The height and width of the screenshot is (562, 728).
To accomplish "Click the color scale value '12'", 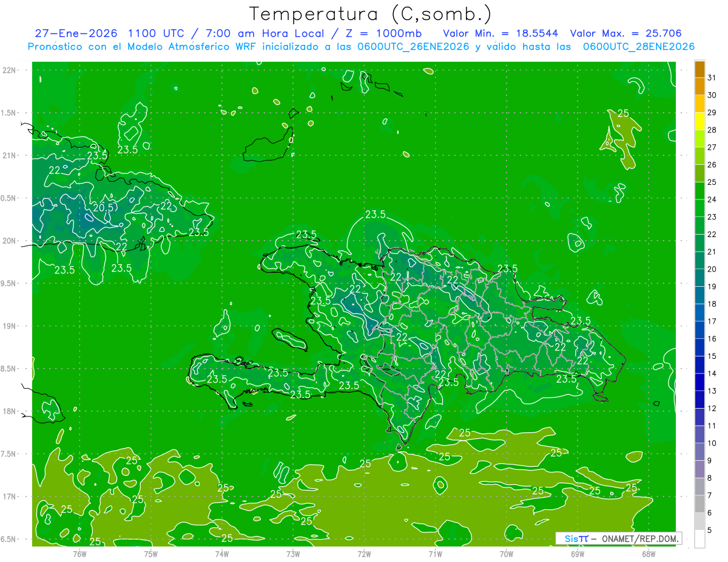I will click(712, 409).
